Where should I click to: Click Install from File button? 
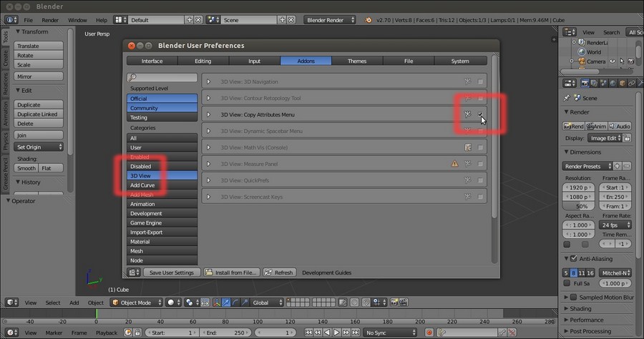point(232,272)
